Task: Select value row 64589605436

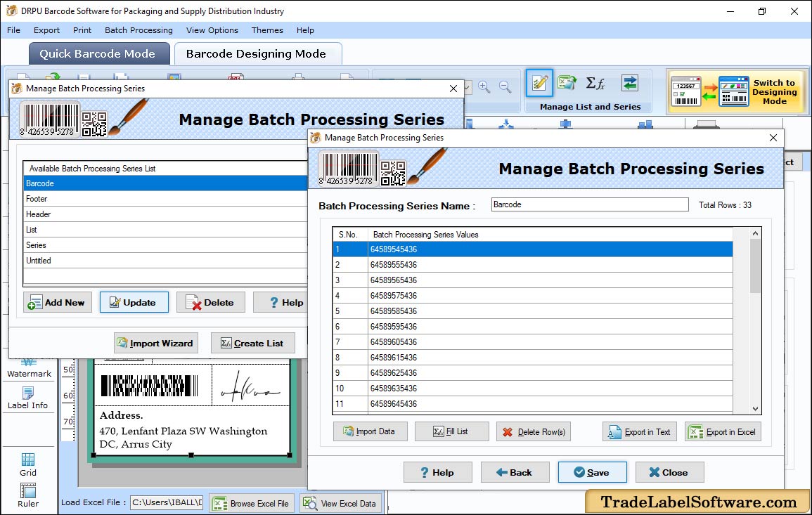Action: pos(533,342)
